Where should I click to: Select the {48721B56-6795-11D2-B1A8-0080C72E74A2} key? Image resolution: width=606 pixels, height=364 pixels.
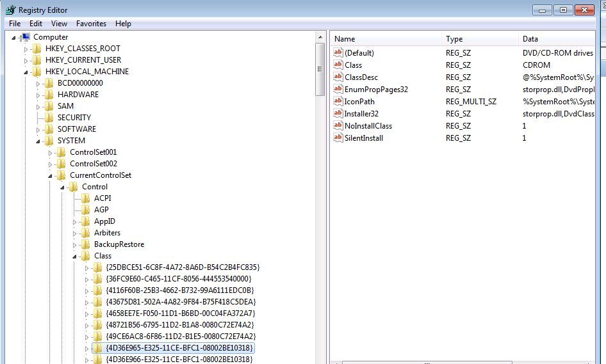pyautogui.click(x=180, y=325)
